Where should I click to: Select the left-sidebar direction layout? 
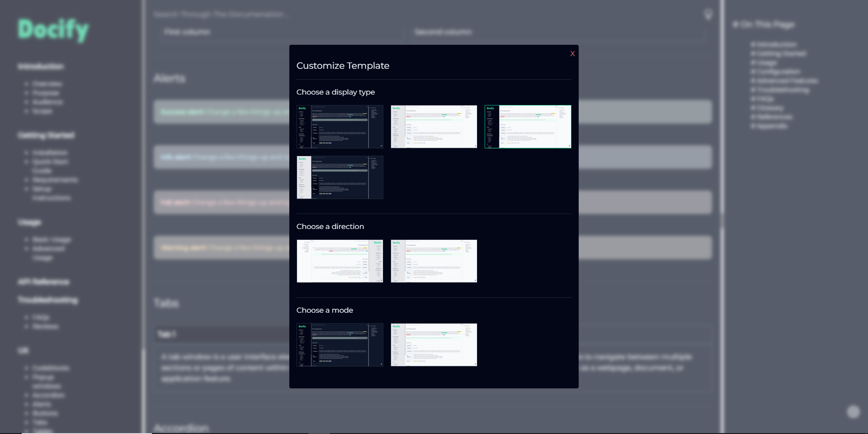[x=434, y=261]
